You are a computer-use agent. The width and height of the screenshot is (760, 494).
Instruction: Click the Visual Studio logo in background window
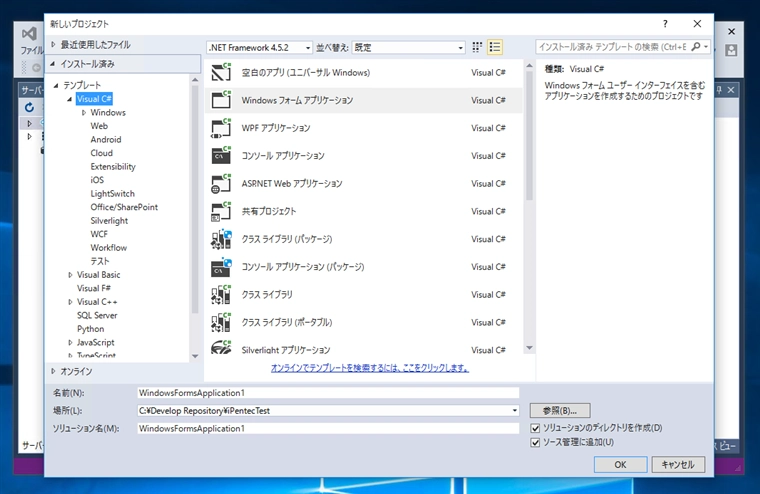point(29,33)
